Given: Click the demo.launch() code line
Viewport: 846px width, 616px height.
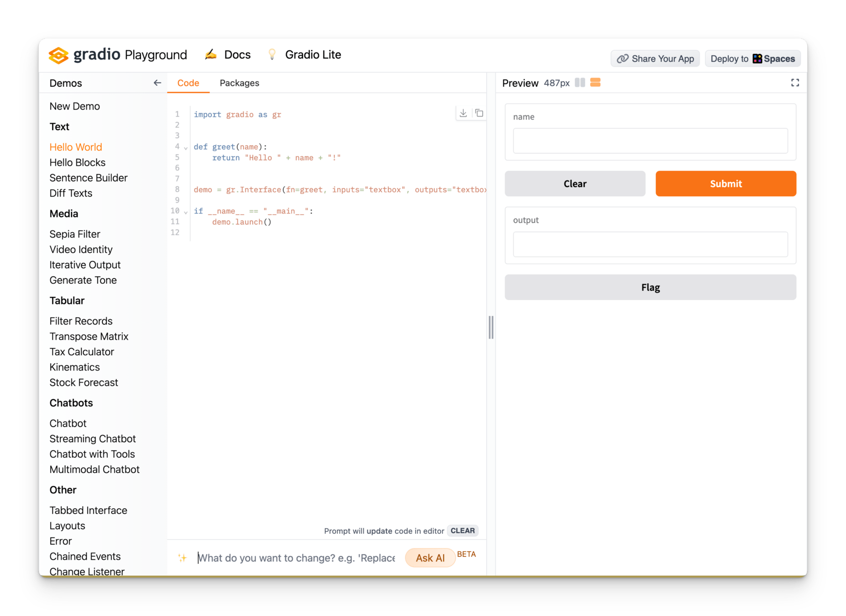Looking at the screenshot, I should [x=241, y=222].
